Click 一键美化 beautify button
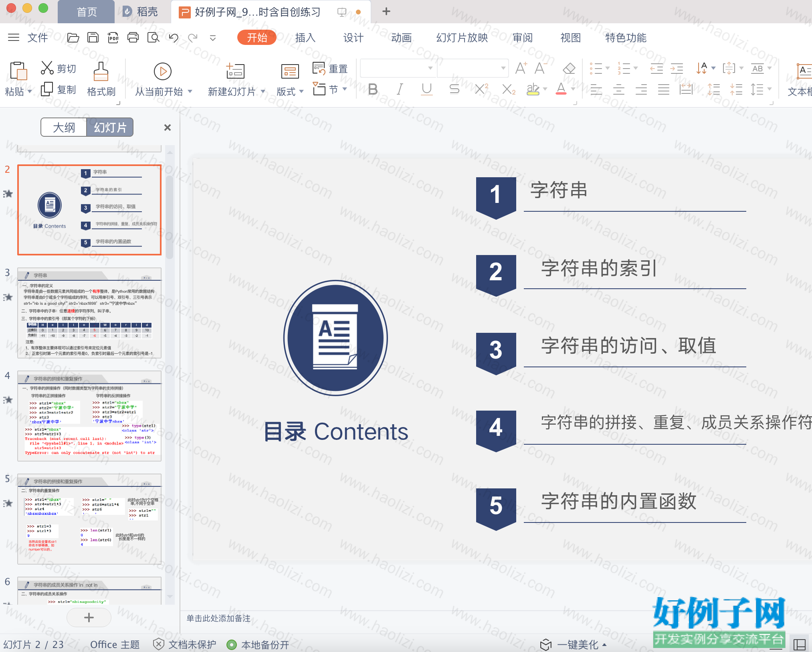The width and height of the screenshot is (812, 652). pos(573,645)
